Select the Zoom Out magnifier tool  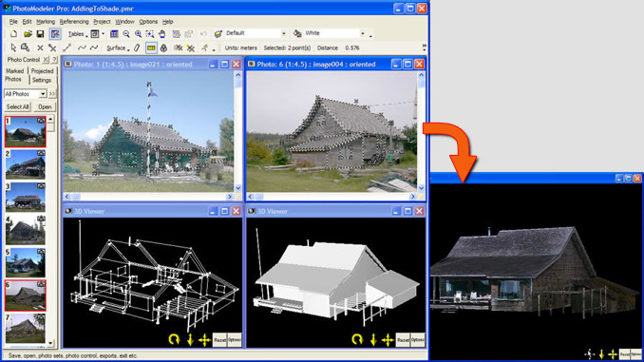(126, 33)
